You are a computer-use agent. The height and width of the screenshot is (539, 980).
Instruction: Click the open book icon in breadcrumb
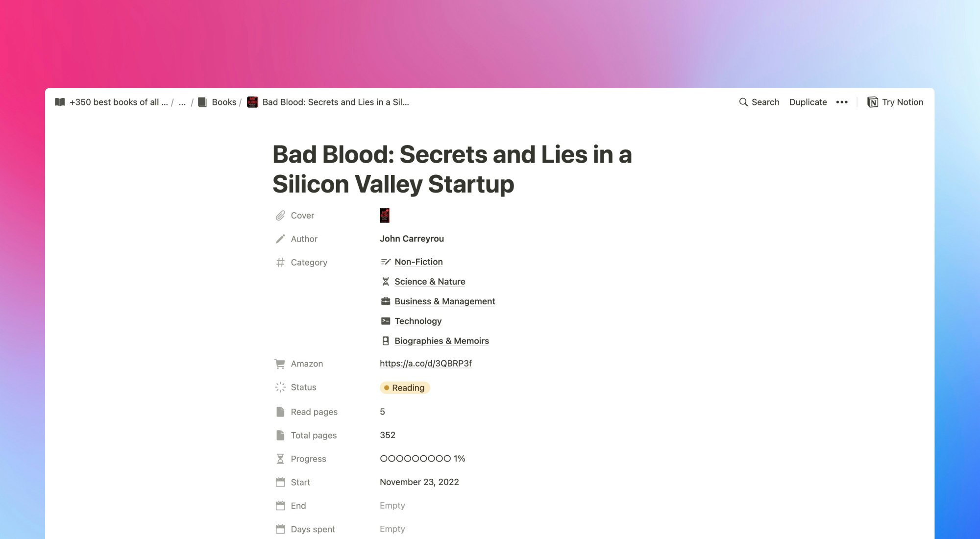(60, 102)
